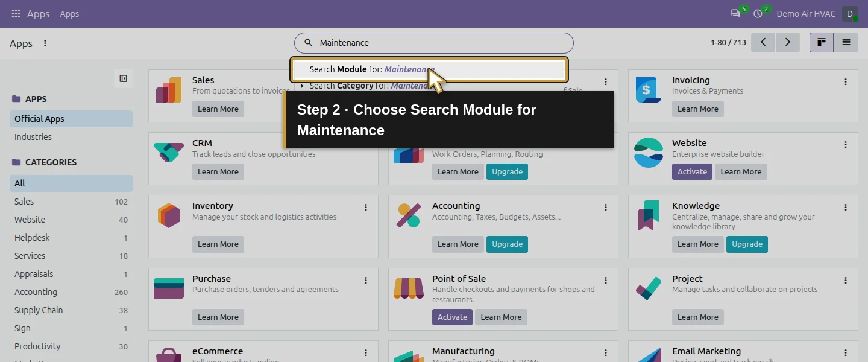Open the Invoicing card kebab menu
This screenshot has width=868, height=362.
[846, 82]
